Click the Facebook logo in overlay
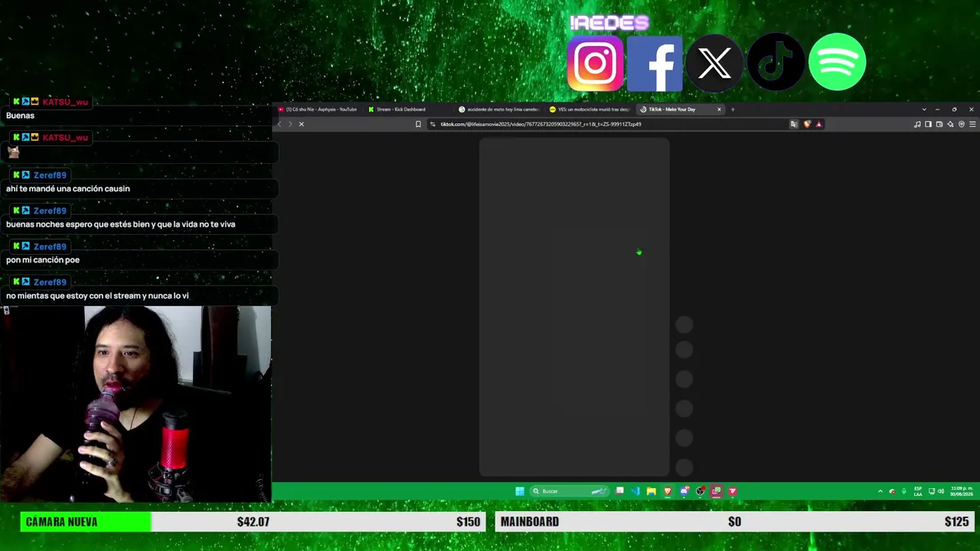This screenshot has height=551, width=980. click(x=655, y=63)
